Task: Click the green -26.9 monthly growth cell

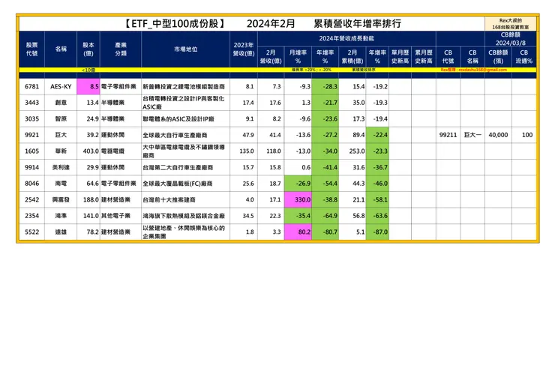Action: click(298, 184)
